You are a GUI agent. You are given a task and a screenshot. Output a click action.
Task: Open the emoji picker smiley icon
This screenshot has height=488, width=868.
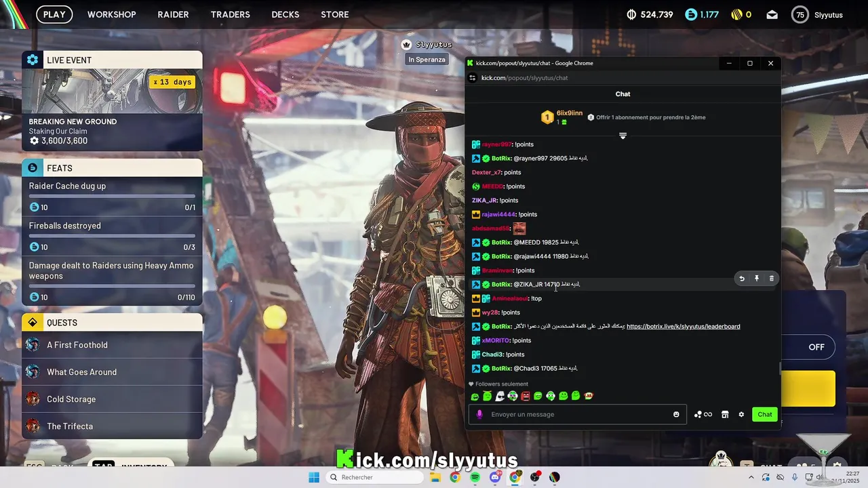[676, 414]
